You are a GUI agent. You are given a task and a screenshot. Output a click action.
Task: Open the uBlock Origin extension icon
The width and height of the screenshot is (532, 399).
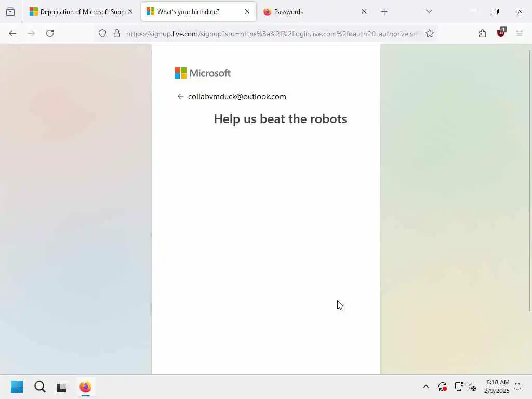coord(501,33)
